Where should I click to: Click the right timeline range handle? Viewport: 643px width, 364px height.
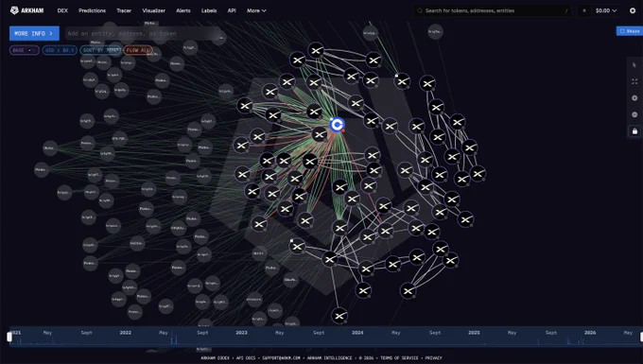pyautogui.click(x=641, y=337)
